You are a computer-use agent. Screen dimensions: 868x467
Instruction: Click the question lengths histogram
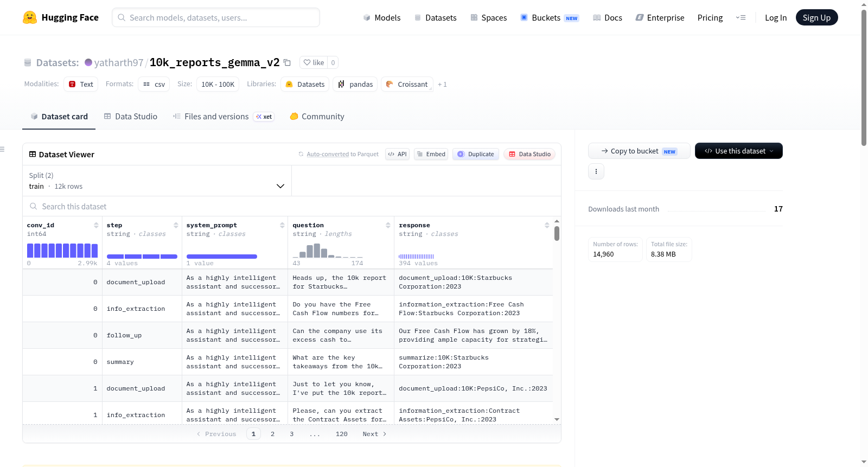click(328, 250)
